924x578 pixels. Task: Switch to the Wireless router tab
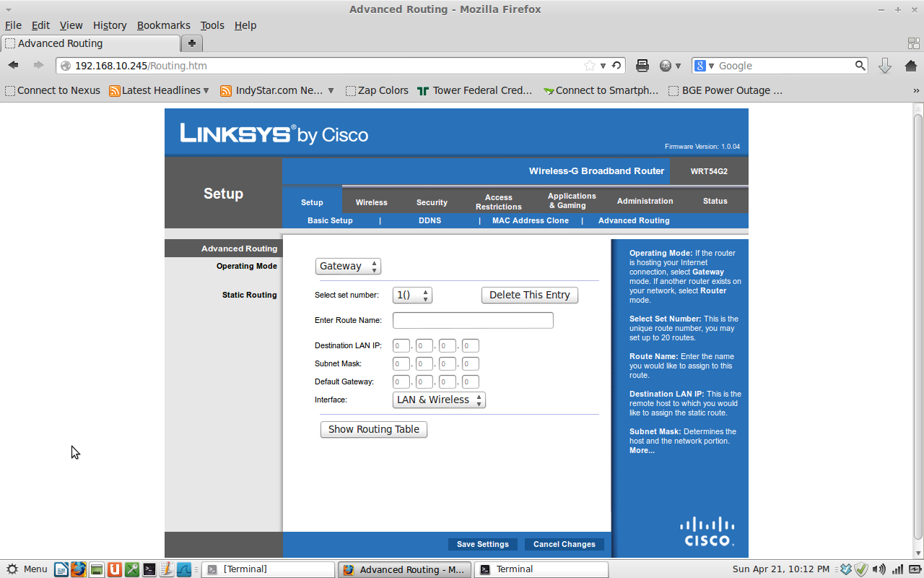371,202
